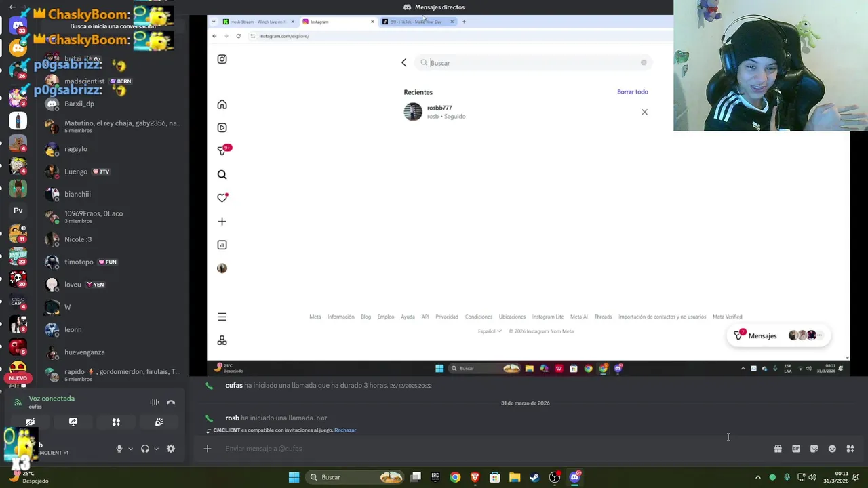Open Discord noise suppression waveform icon
868x488 pixels.
(155, 403)
